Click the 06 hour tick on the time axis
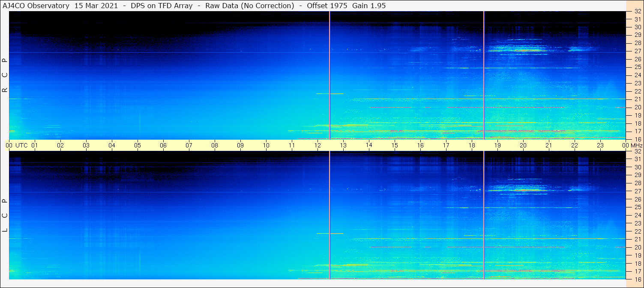 [x=163, y=146]
